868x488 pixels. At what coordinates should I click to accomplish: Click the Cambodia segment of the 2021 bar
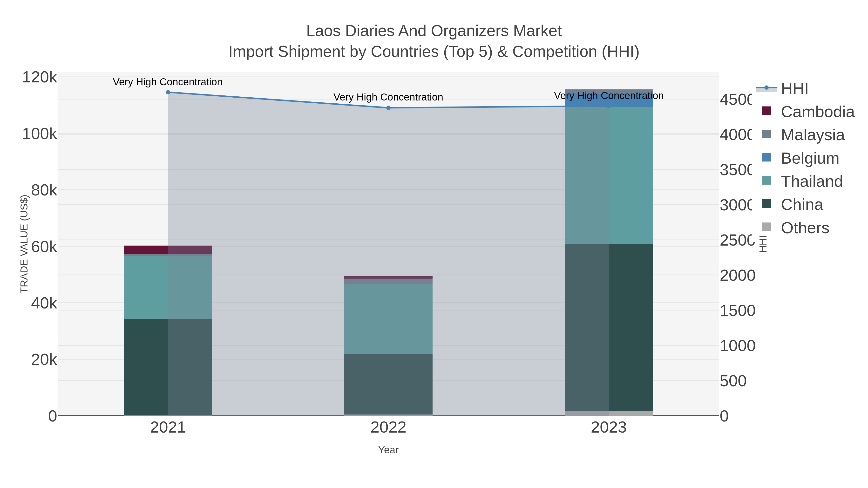coord(168,250)
